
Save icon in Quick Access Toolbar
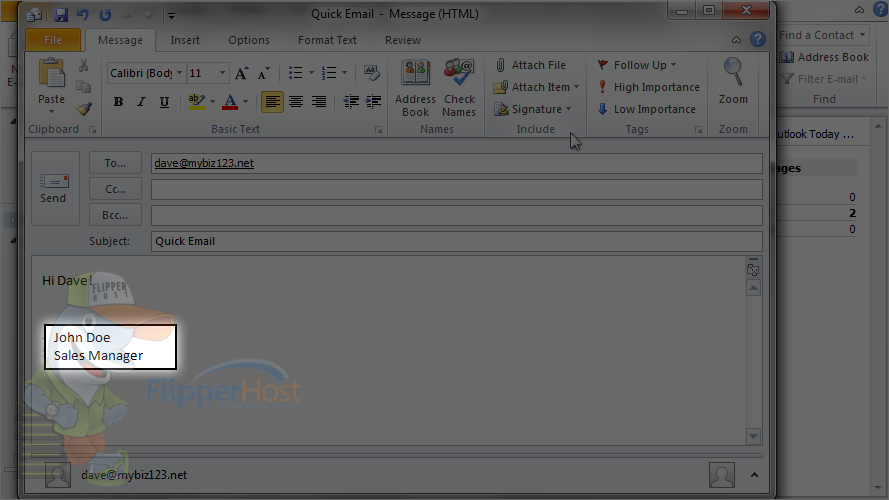[x=61, y=15]
